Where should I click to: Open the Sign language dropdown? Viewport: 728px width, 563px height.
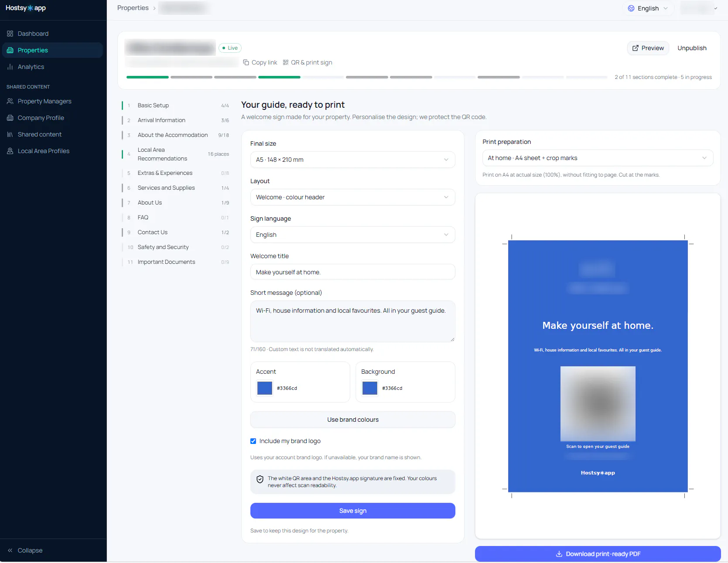(352, 235)
